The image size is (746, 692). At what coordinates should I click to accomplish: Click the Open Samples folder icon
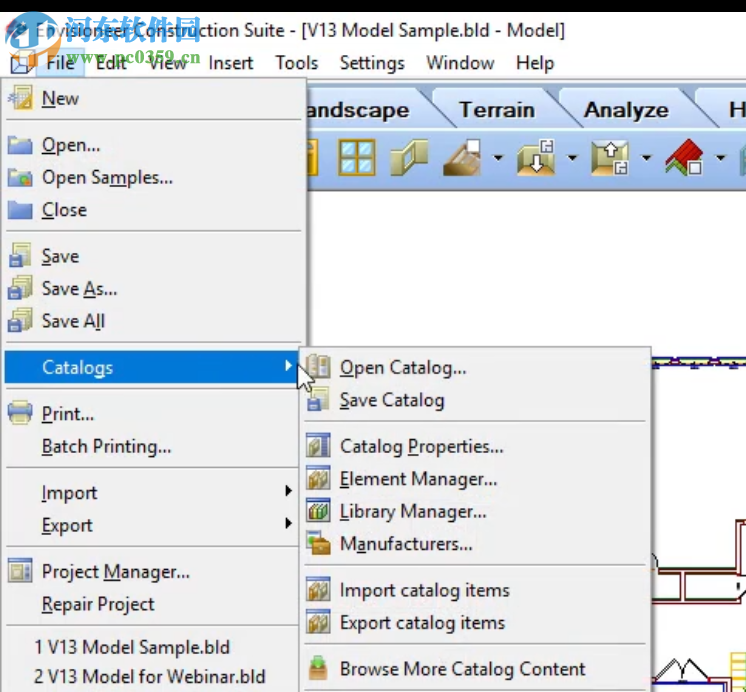20,178
